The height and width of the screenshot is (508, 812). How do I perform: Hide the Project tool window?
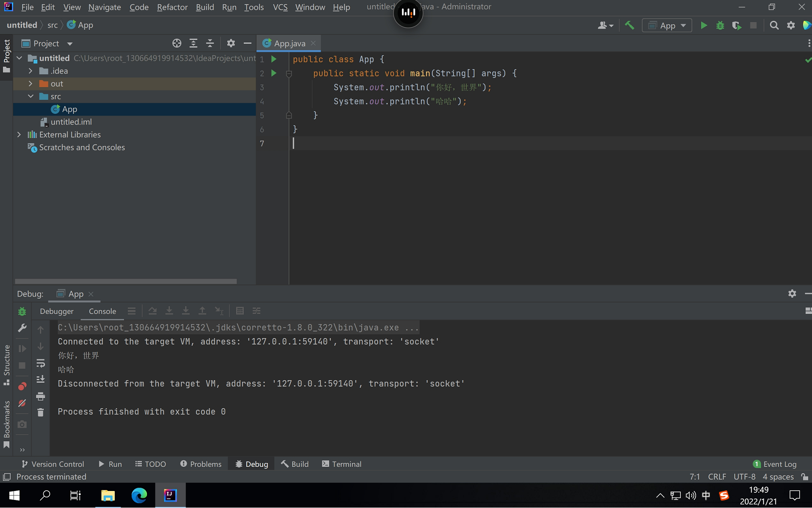[247, 43]
